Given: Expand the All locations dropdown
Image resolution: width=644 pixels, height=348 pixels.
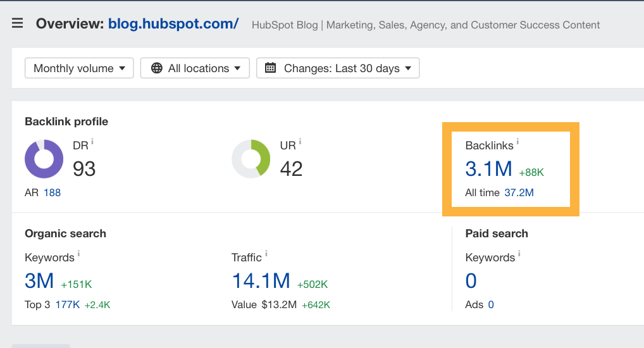Looking at the screenshot, I should (195, 68).
